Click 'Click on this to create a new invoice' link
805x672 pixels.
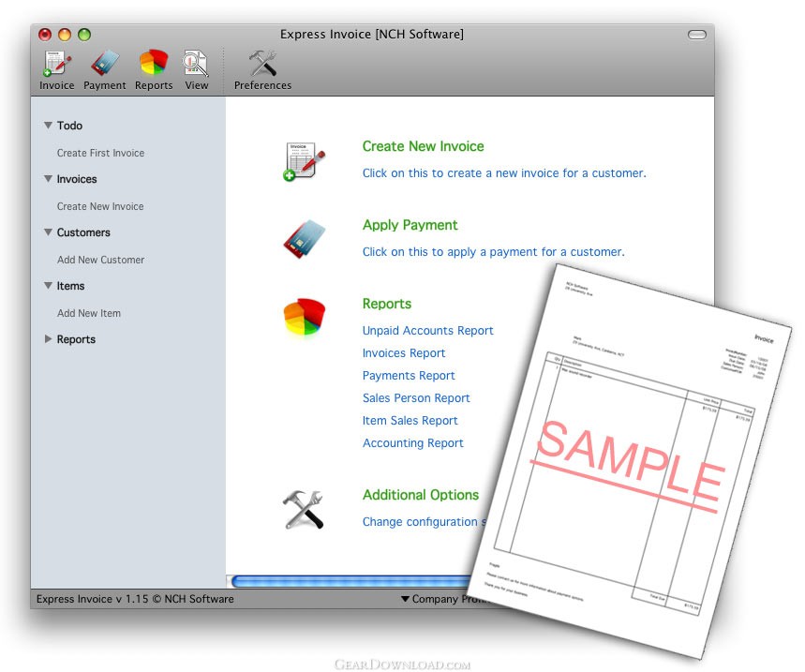(x=504, y=173)
